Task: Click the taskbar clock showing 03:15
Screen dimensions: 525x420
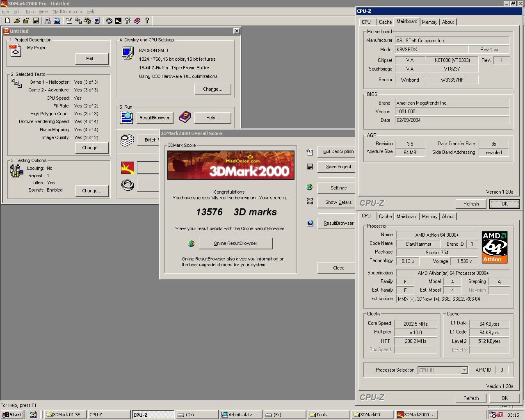Action: tap(513, 415)
